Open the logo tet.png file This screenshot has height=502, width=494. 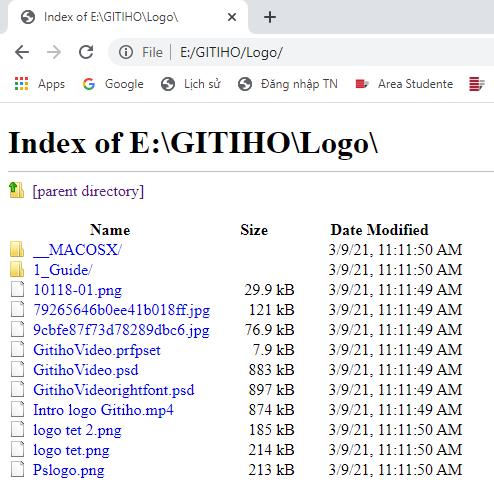pos(71,450)
